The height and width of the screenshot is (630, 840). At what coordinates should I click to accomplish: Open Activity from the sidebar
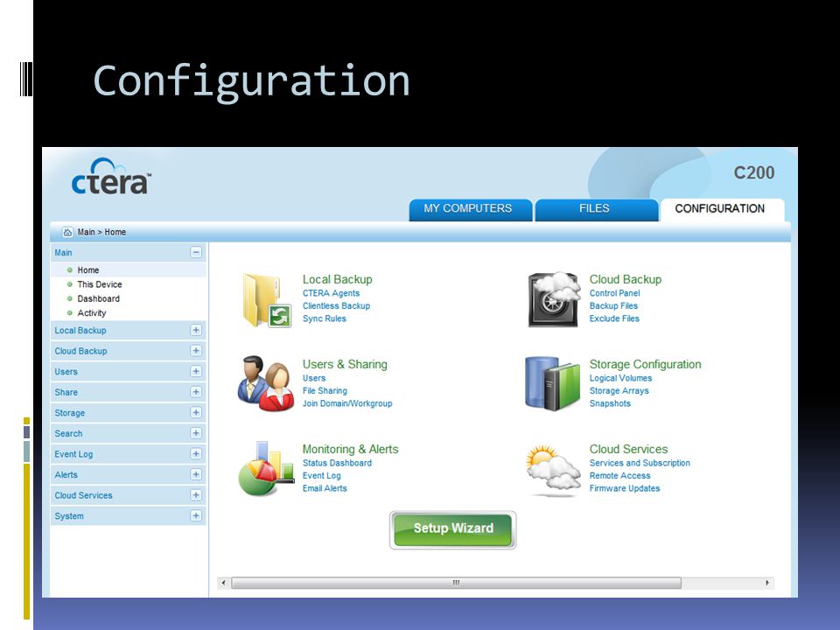tap(92, 313)
